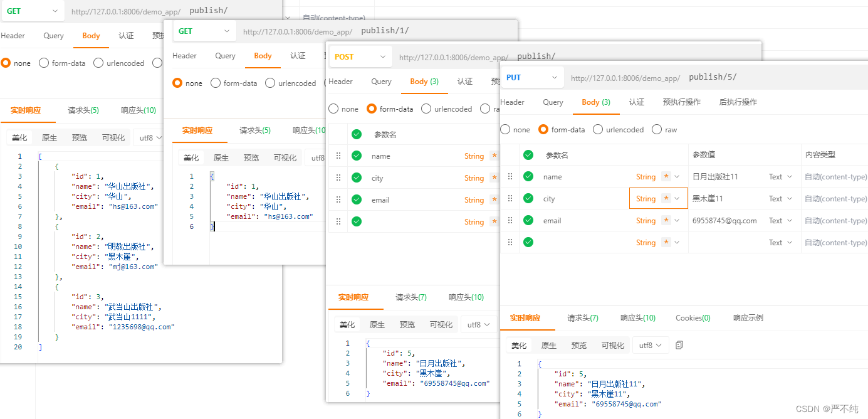Image resolution: width=868 pixels, height=419 pixels.
Task: Click drag handle of name row in PUT window
Action: 510,177
